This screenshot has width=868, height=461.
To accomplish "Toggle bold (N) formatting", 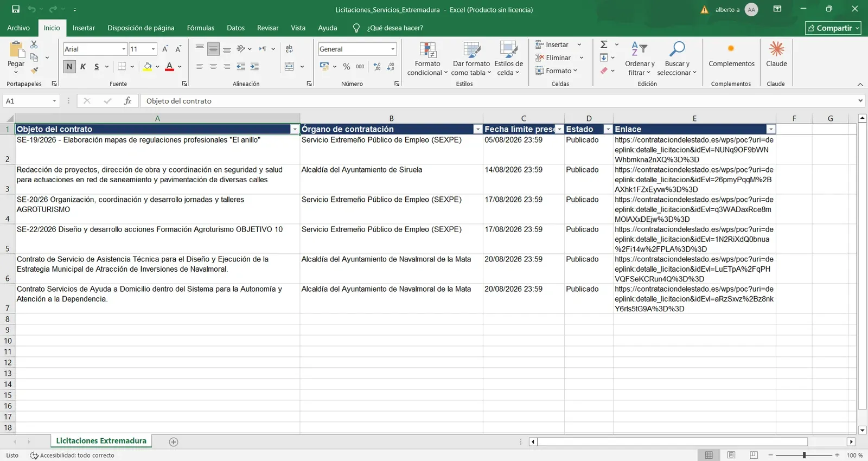I will [x=69, y=66].
